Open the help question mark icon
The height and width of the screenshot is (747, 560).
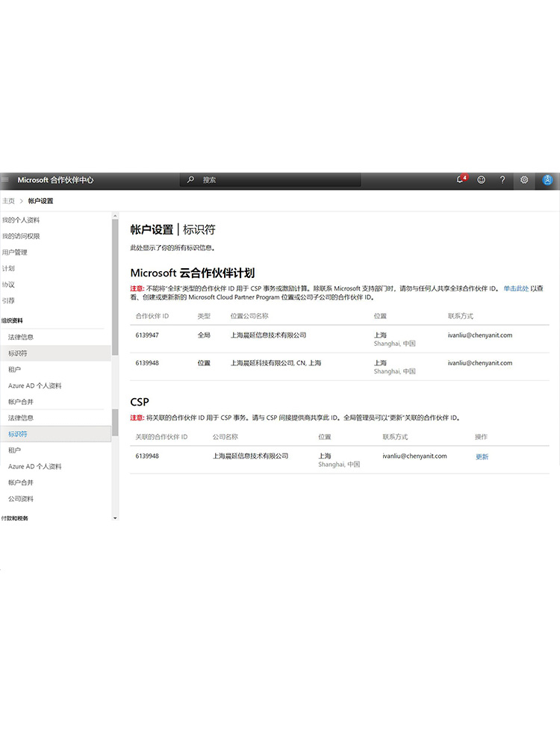point(503,179)
